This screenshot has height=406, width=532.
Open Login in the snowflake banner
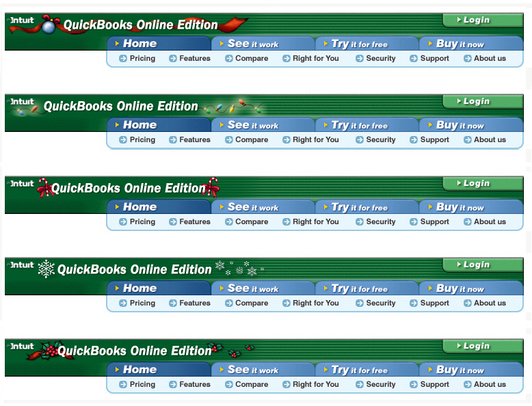coord(483,265)
